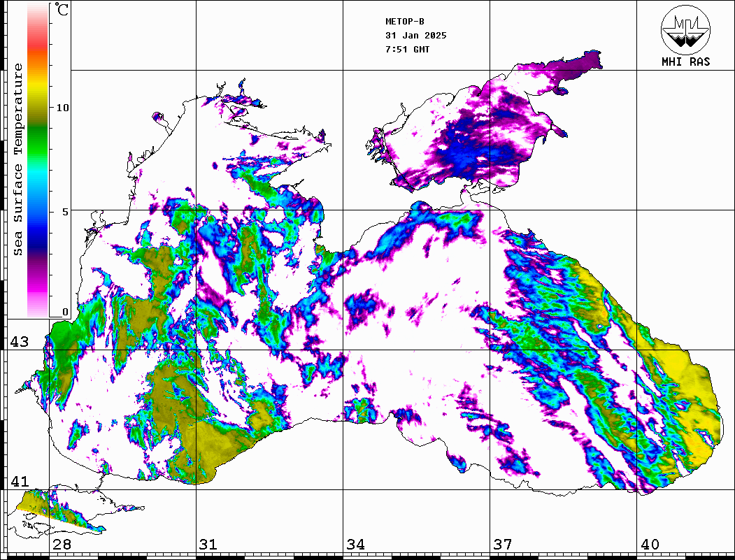Click the METOP-B satellite label
735x560 pixels.
[x=404, y=22]
